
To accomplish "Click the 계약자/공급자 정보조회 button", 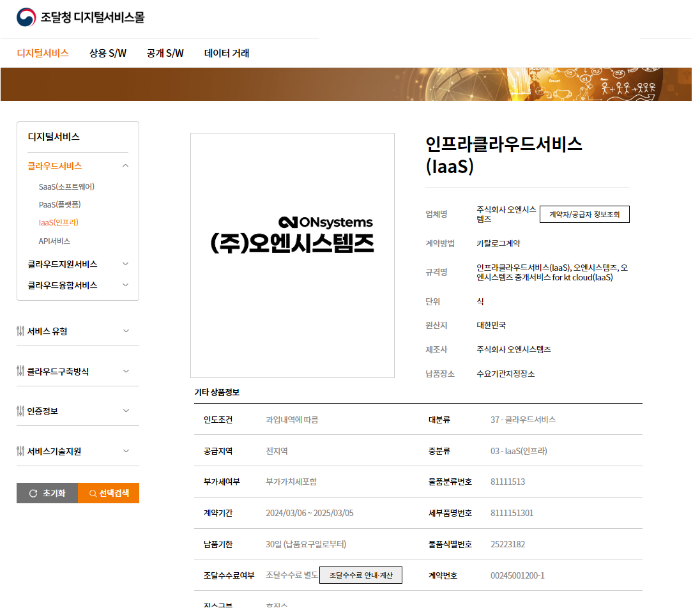I will [584, 215].
